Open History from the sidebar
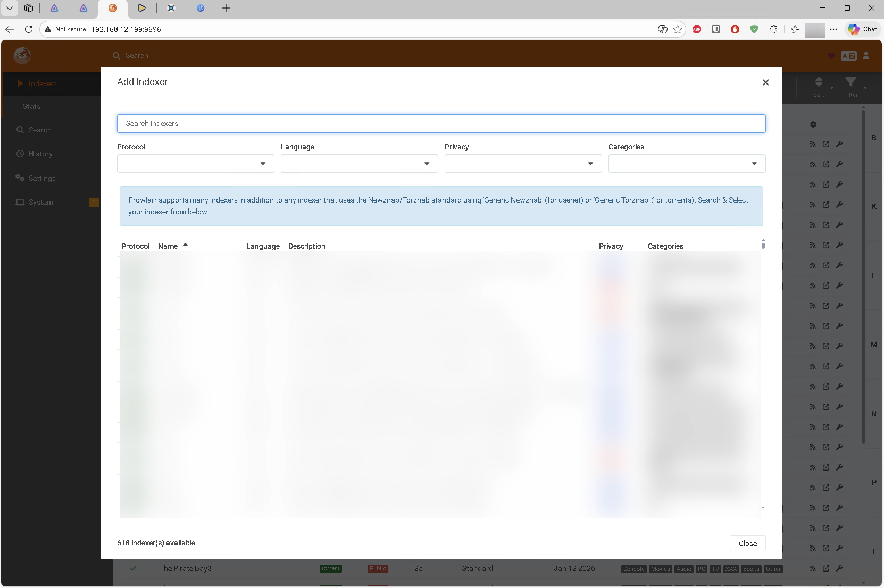The width and height of the screenshot is (884, 588). click(x=40, y=154)
